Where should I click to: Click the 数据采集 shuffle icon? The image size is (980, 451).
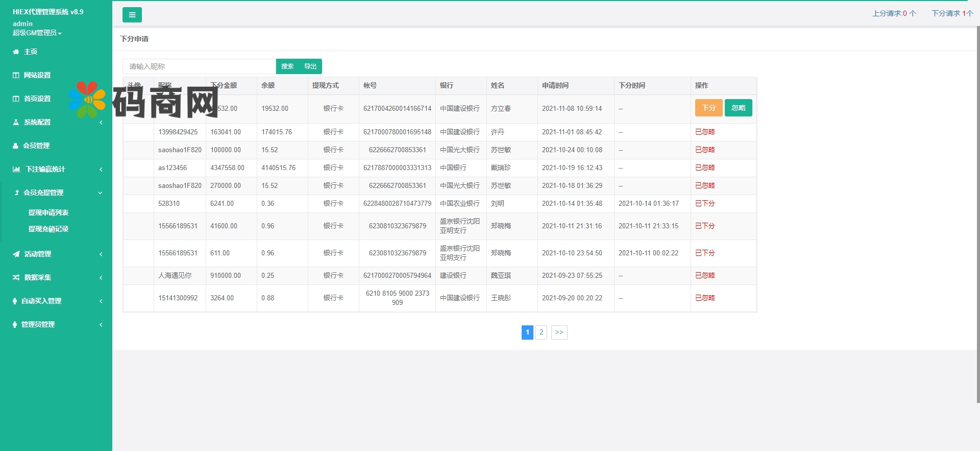pyautogui.click(x=16, y=277)
